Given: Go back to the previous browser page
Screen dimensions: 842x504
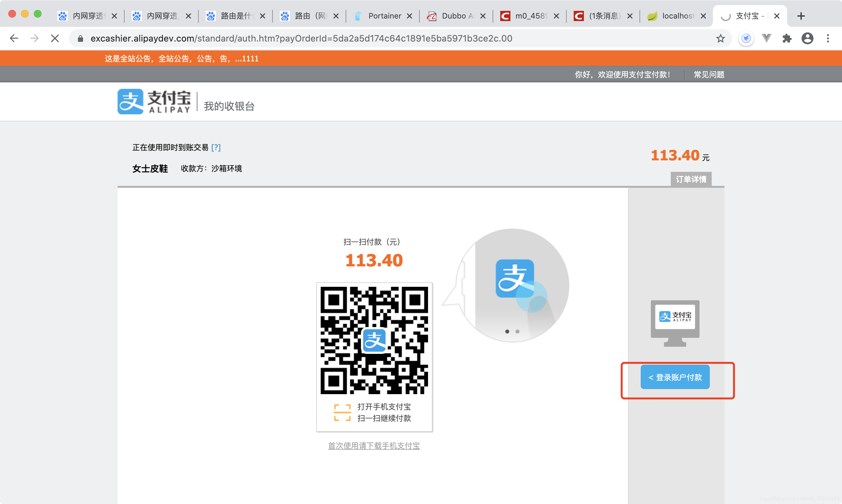Looking at the screenshot, I should click(x=14, y=38).
